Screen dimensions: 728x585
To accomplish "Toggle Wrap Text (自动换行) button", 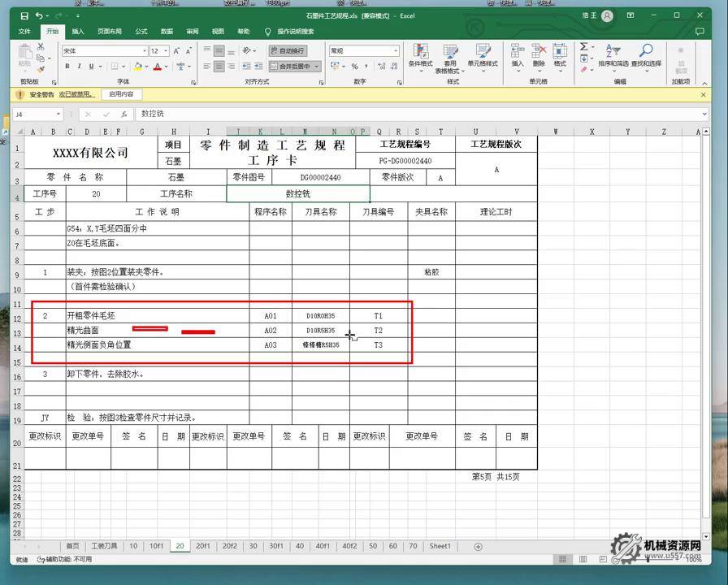I will click(288, 50).
